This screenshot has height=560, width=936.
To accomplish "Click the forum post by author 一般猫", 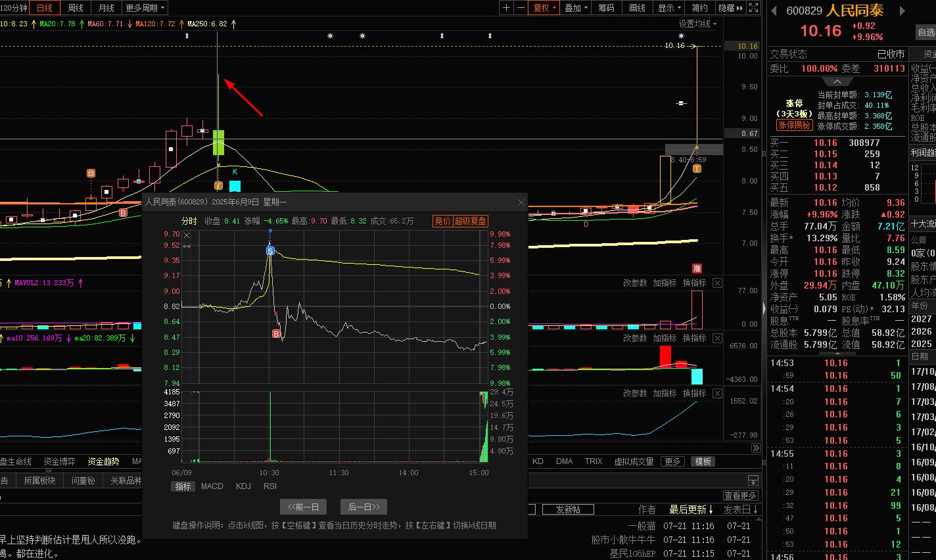I will [642, 526].
